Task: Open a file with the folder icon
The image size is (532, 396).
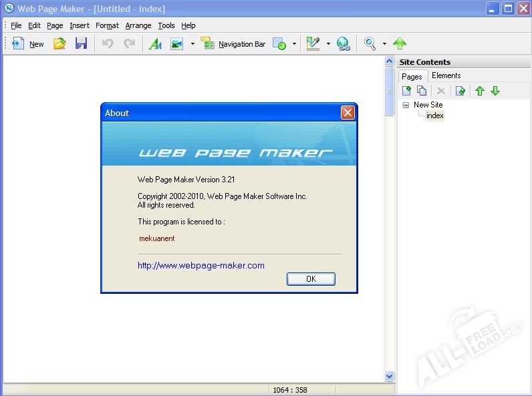Action: click(x=59, y=44)
